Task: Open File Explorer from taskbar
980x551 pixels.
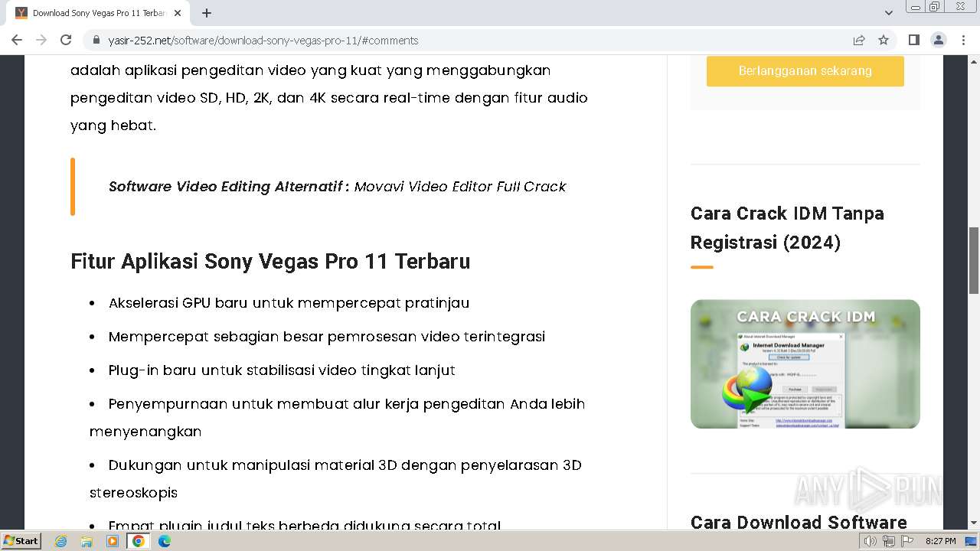Action: pos(87,541)
